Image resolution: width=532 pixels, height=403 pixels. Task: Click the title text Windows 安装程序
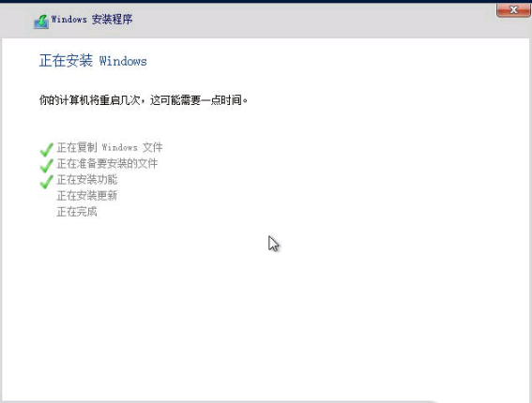92,20
